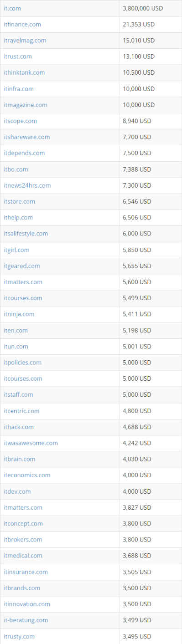Screen dimensions: 182x644
Task: Open the it.com domain link
Action: (12, 8)
